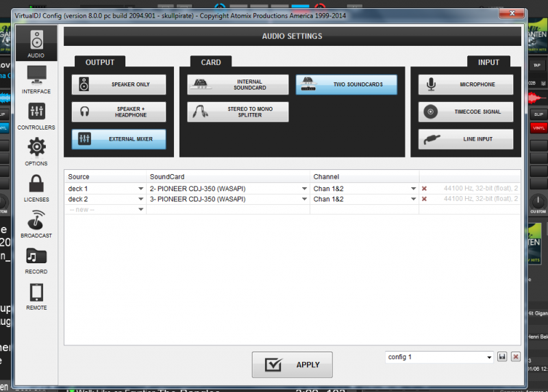The width and height of the screenshot is (548, 392).
Task: Expand the deck 1 source dropdown
Action: click(140, 189)
